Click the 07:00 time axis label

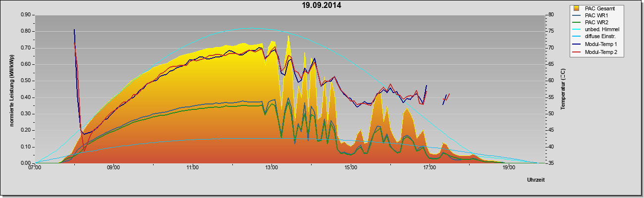click(x=35, y=168)
